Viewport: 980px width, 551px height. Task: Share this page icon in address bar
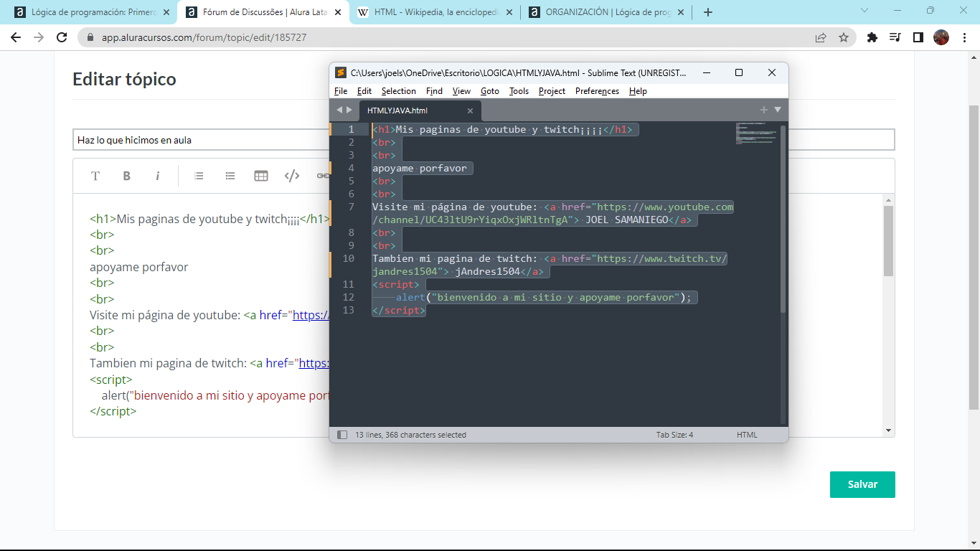821,37
